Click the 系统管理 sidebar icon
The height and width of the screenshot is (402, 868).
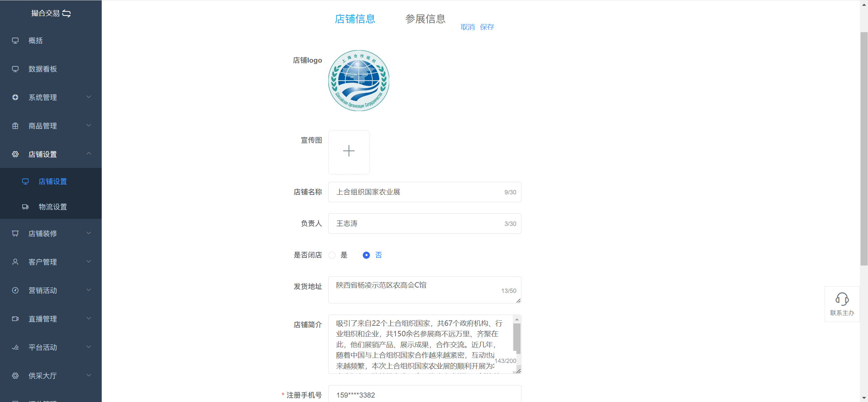click(15, 98)
